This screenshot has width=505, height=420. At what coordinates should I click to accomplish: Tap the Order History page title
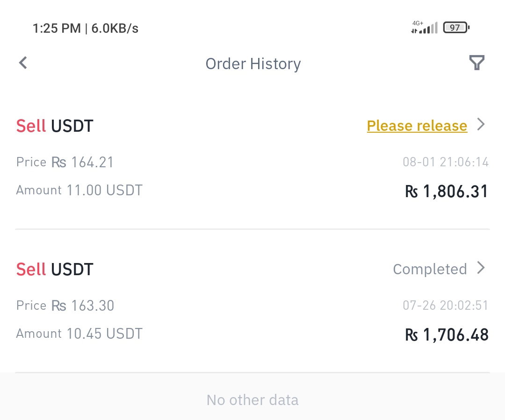tap(253, 64)
